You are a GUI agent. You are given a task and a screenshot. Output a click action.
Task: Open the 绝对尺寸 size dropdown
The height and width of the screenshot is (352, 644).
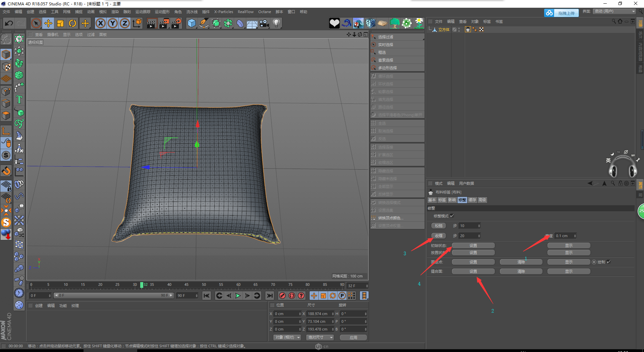coord(320,337)
